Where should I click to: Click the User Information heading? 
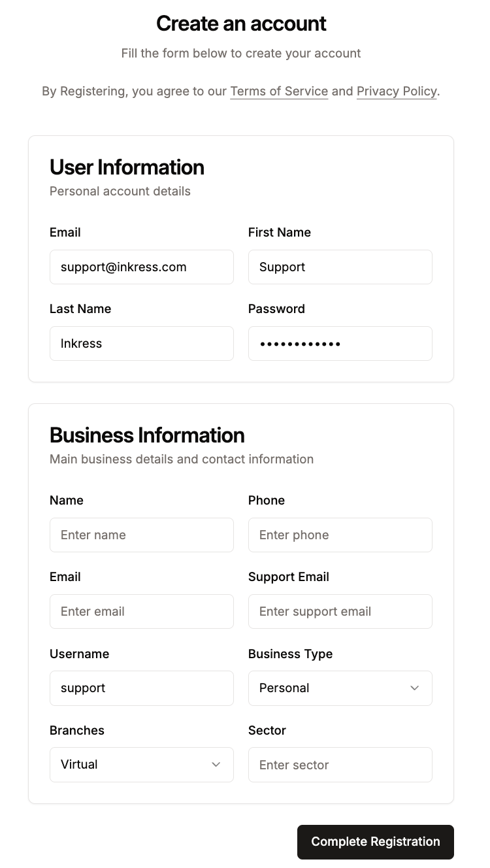coord(127,167)
